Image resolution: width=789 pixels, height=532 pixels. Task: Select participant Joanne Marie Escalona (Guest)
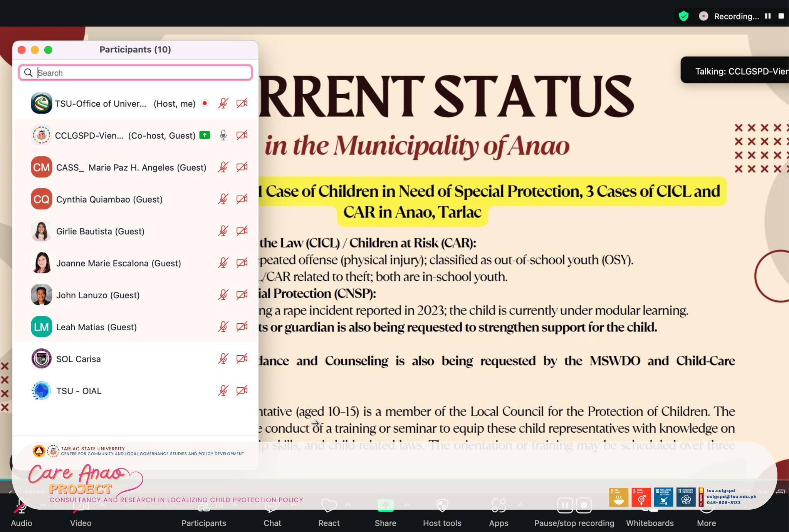point(135,263)
